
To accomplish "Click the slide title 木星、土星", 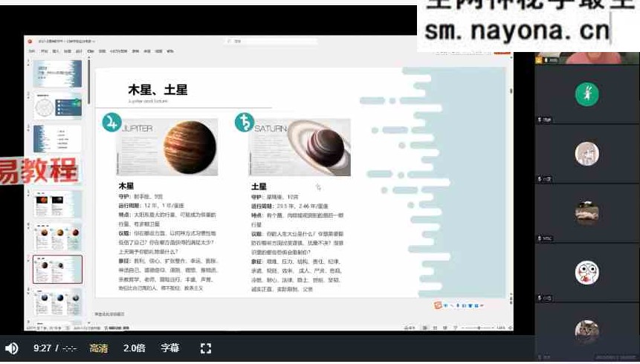I will tap(158, 90).
